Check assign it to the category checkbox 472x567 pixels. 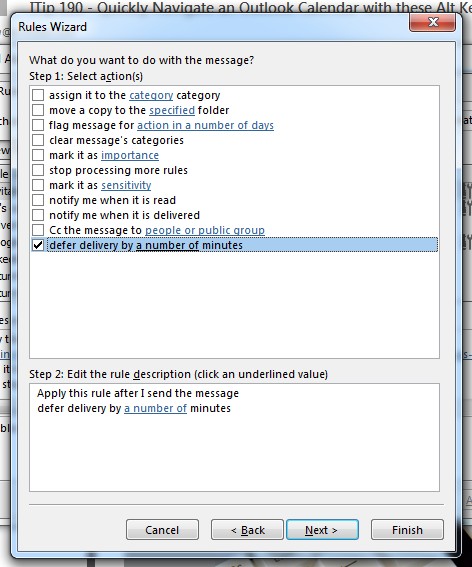38,95
